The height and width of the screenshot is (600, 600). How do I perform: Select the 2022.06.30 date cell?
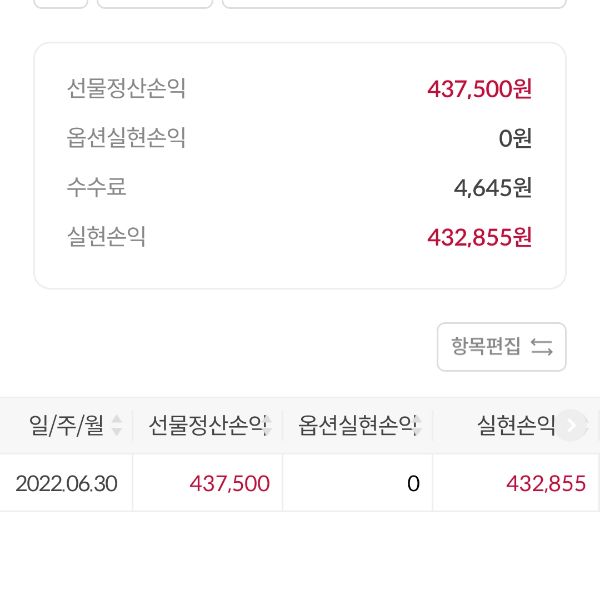[66, 484]
